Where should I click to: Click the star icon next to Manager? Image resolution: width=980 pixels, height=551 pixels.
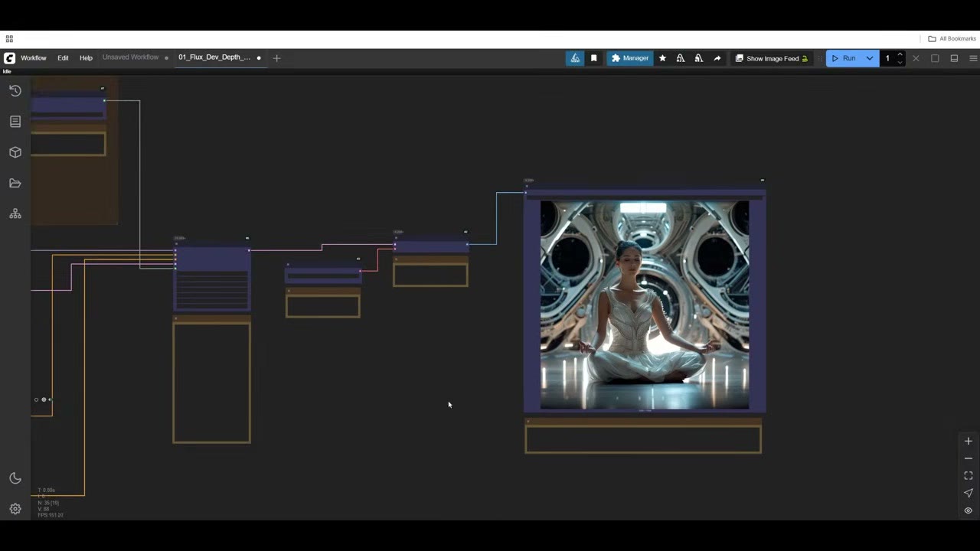click(662, 58)
